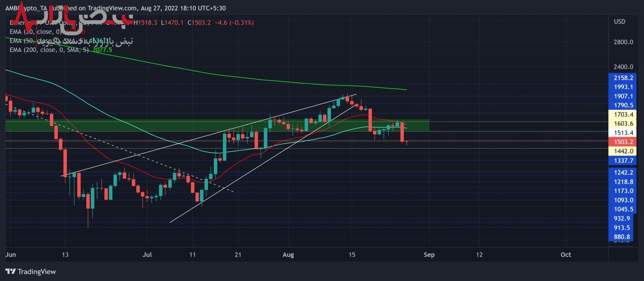Select the 1337.7 support level label
Screen dimensions: 644x281
[x=622, y=161]
